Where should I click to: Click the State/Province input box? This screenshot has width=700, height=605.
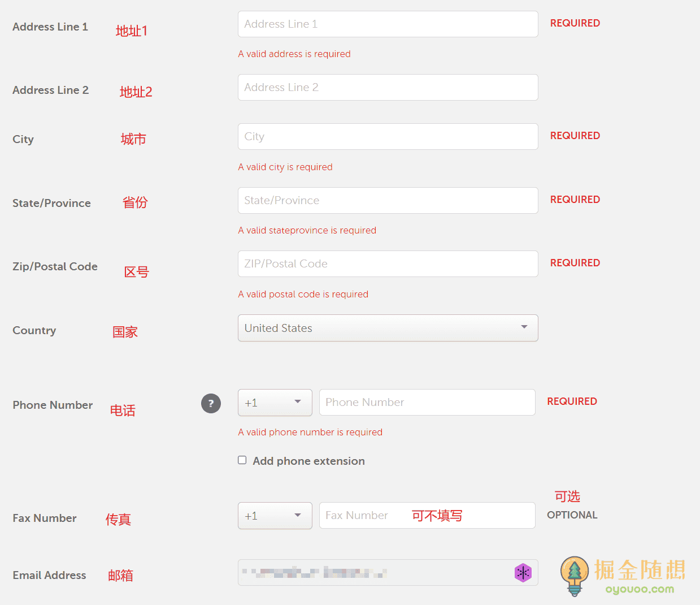pyautogui.click(x=388, y=201)
